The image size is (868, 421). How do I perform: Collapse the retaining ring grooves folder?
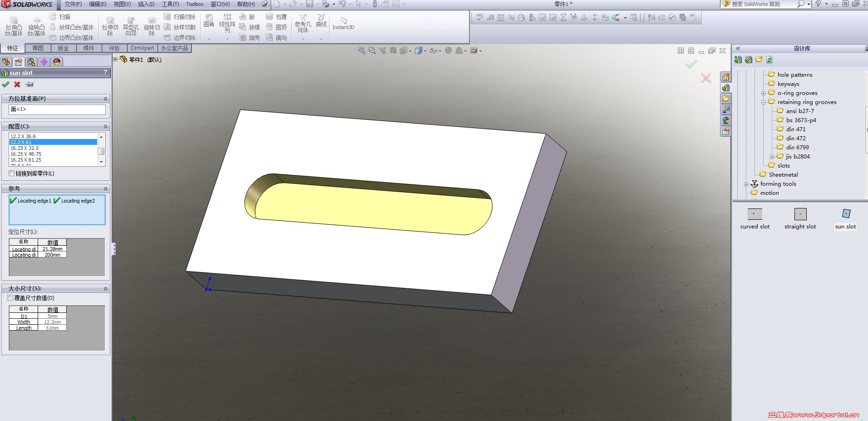(764, 102)
